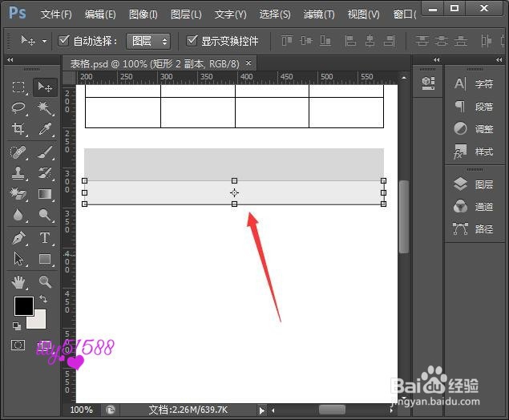Click the status bar export icon
Screen dimensions: 509x420
[111, 410]
